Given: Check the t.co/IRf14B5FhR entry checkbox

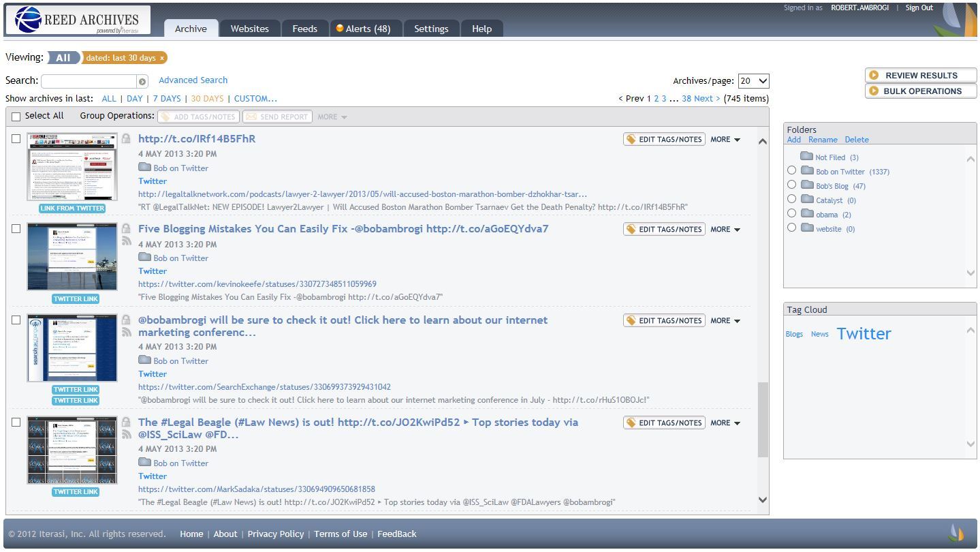Looking at the screenshot, I should 16,138.
